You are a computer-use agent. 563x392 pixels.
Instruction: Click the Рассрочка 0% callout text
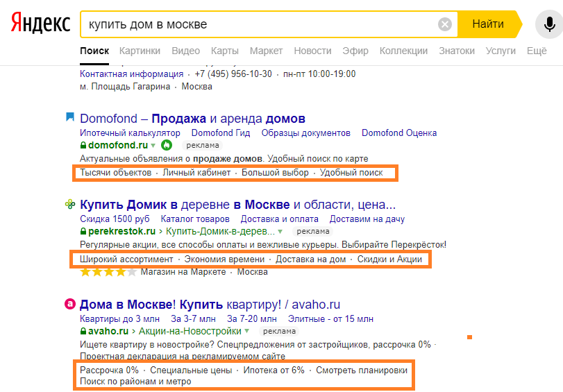(109, 370)
